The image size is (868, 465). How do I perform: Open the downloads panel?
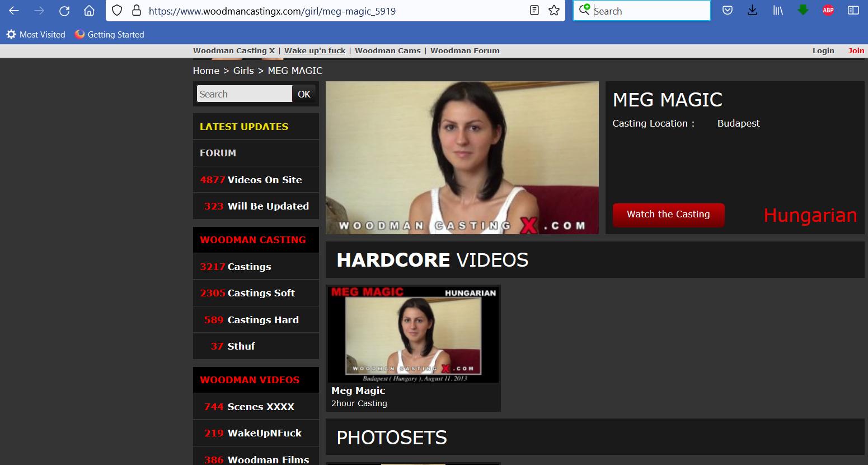pyautogui.click(x=753, y=11)
